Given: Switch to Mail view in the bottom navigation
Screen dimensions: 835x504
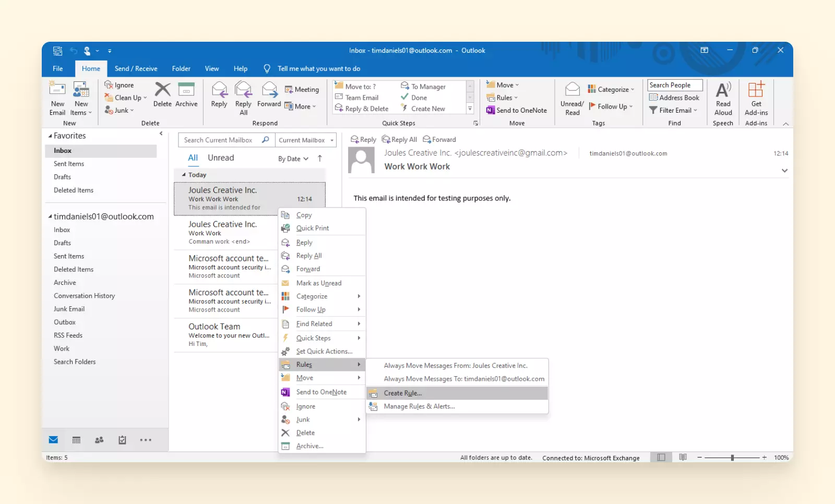Looking at the screenshot, I should tap(53, 440).
